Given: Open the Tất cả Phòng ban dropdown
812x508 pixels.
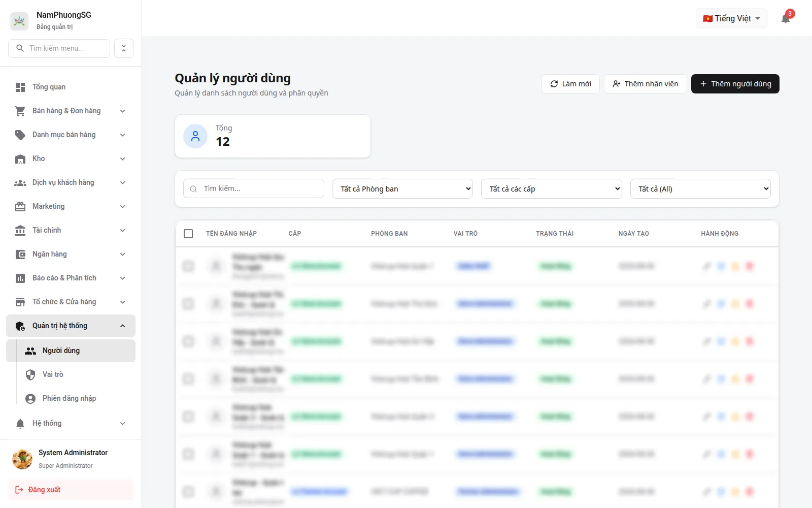Looking at the screenshot, I should (x=403, y=189).
